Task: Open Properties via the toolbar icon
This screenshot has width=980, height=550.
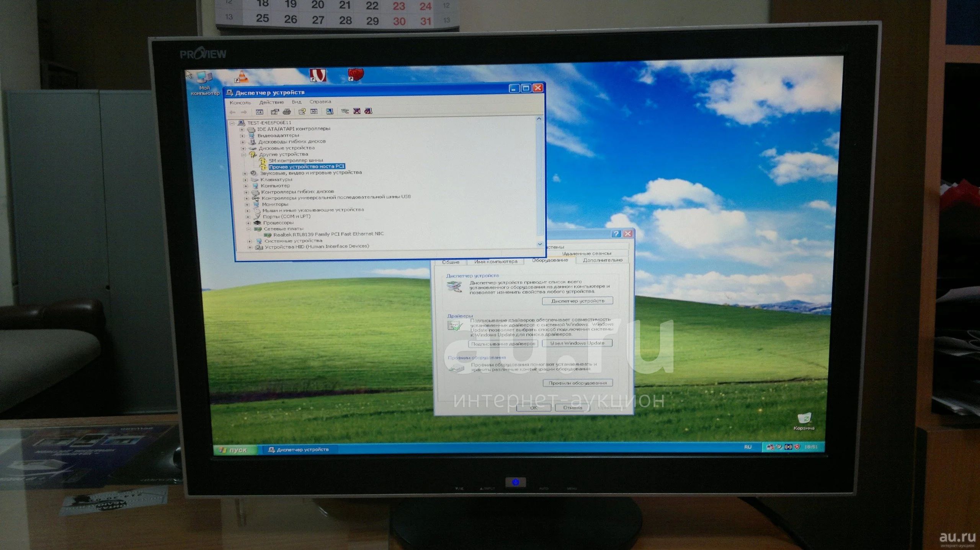Action: [x=274, y=112]
